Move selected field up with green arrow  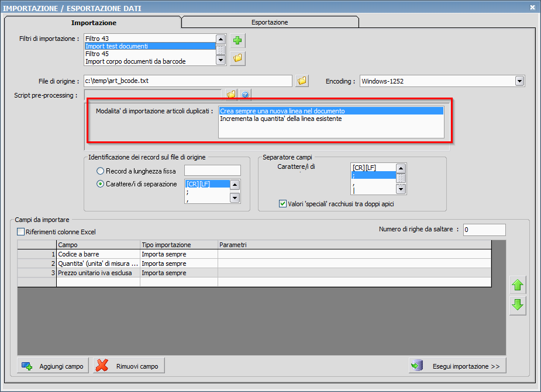(518, 285)
